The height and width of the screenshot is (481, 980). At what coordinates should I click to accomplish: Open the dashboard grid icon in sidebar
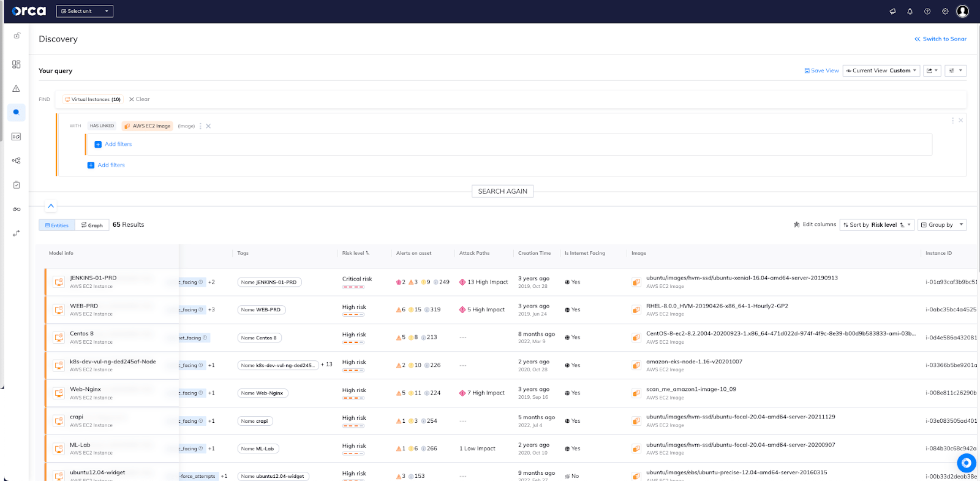(x=17, y=64)
